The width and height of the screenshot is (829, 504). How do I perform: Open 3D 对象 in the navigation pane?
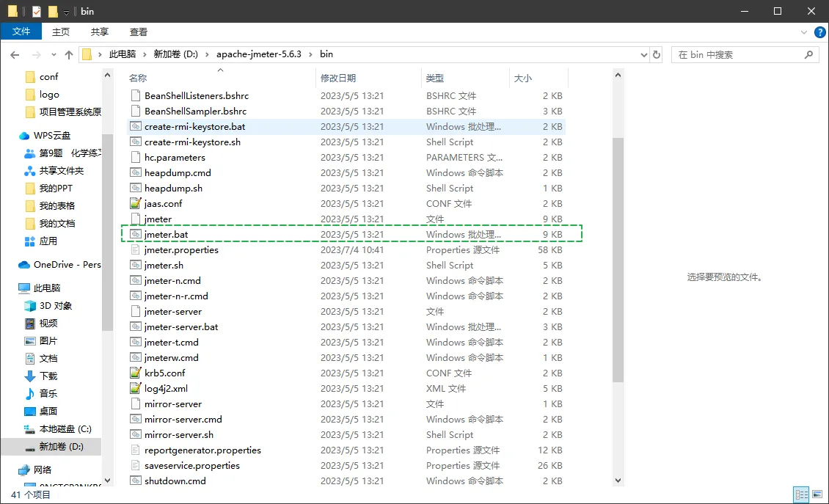[x=56, y=306]
